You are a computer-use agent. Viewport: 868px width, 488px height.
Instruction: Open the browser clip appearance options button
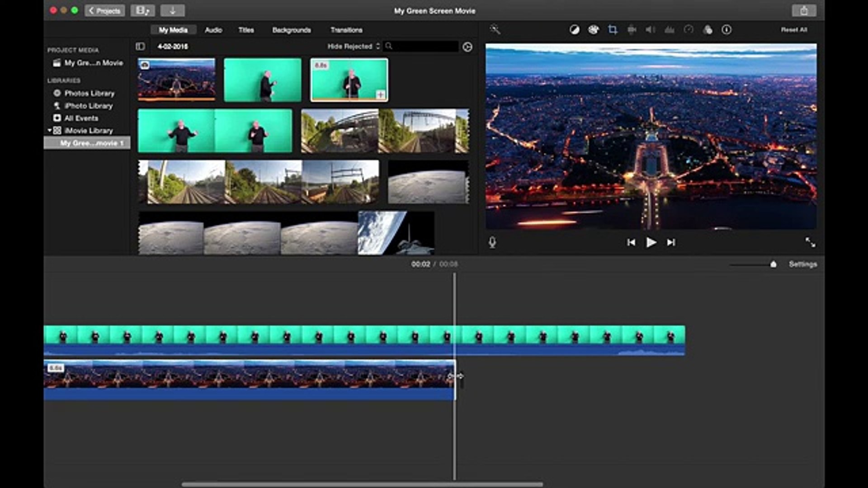click(467, 47)
